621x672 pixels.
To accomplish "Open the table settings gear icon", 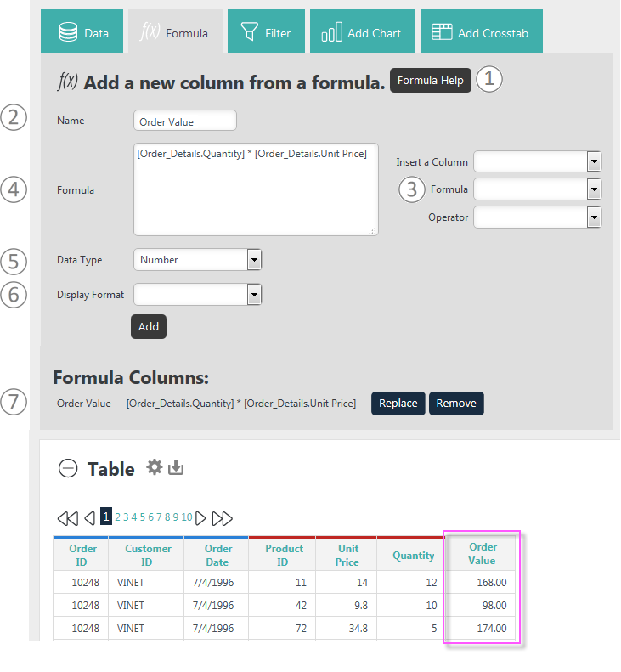I will pos(155,467).
